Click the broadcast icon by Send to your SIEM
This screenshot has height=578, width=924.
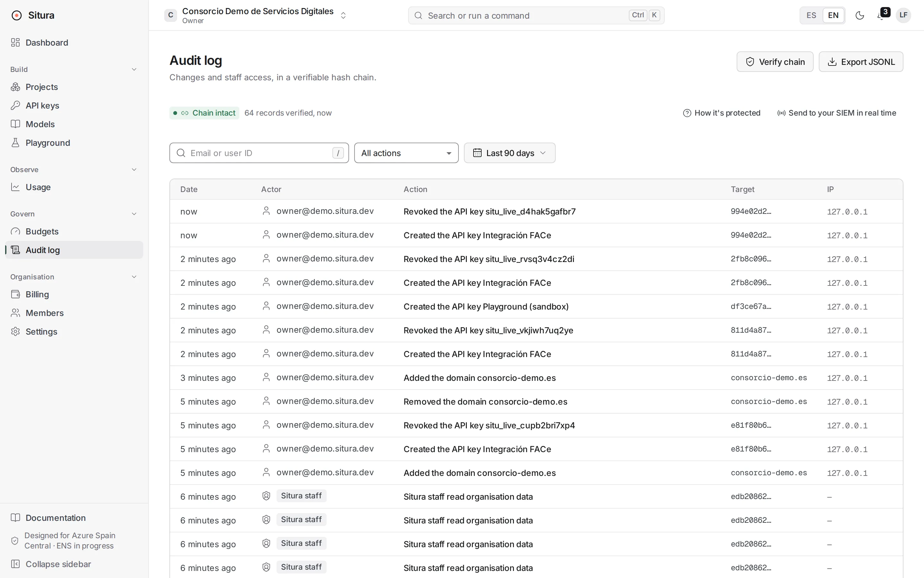click(x=781, y=113)
